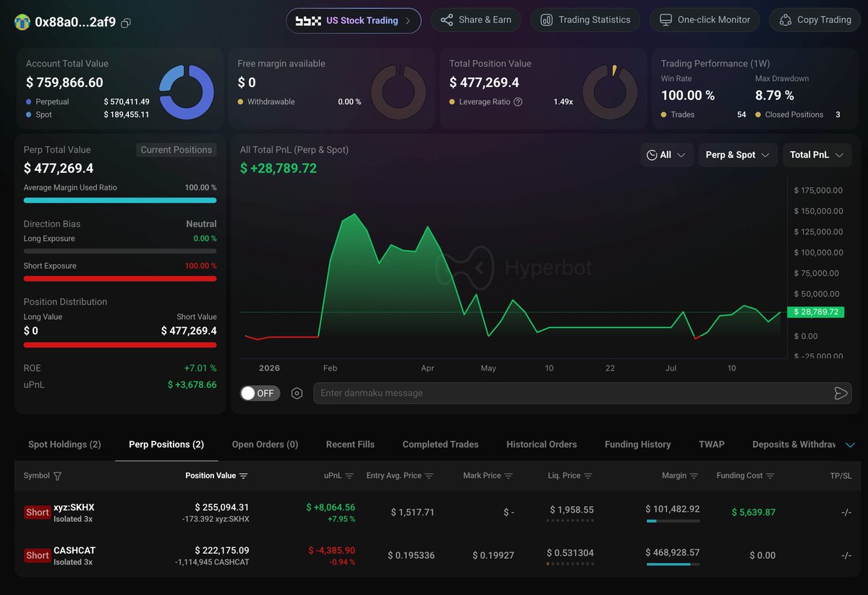The image size is (868, 595).
Task: Sort by the uPnL column icon
Action: pyautogui.click(x=349, y=476)
